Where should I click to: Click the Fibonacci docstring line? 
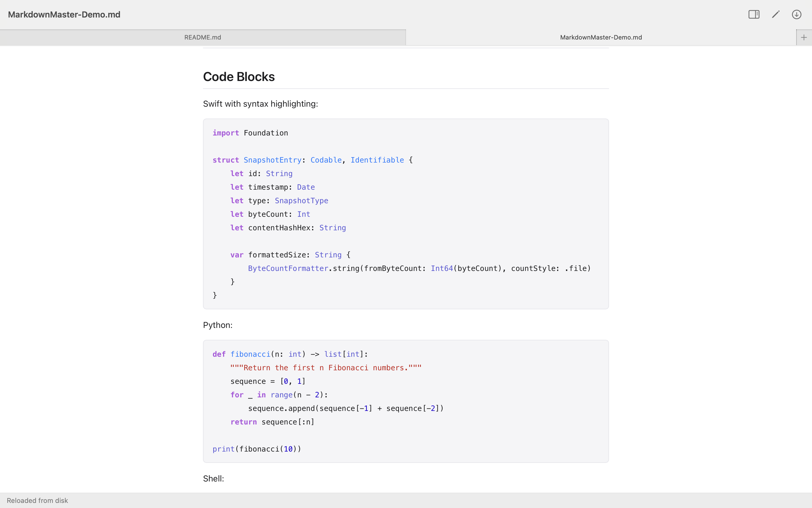point(326,368)
